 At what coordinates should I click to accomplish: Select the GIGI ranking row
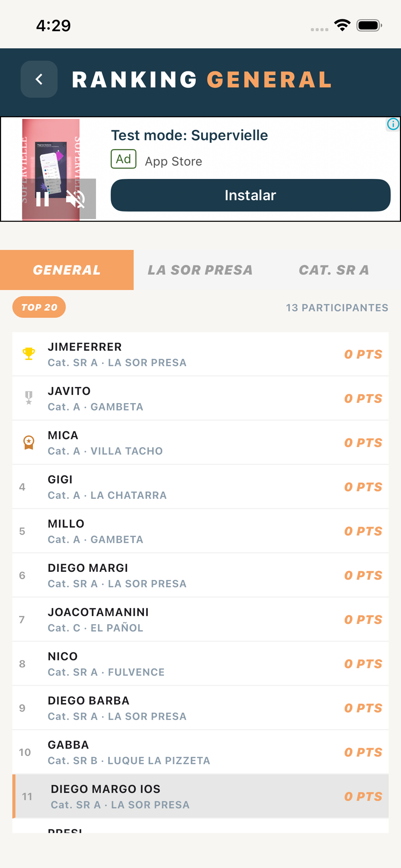coord(200,487)
